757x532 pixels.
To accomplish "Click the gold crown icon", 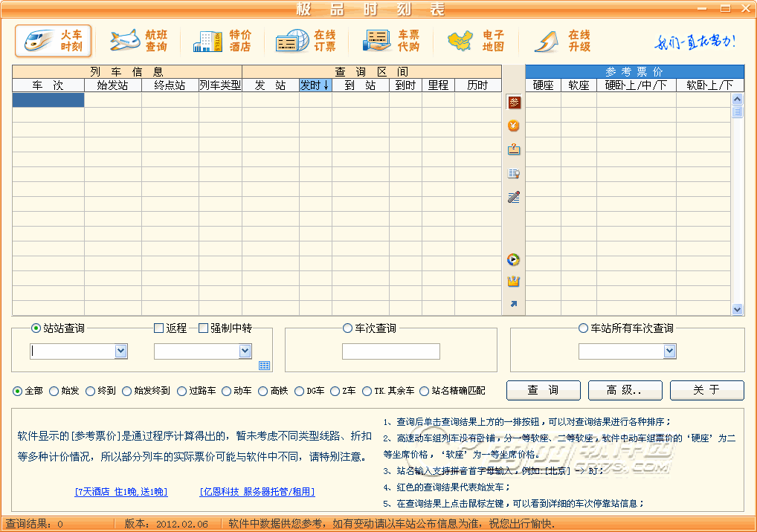I will [x=514, y=282].
